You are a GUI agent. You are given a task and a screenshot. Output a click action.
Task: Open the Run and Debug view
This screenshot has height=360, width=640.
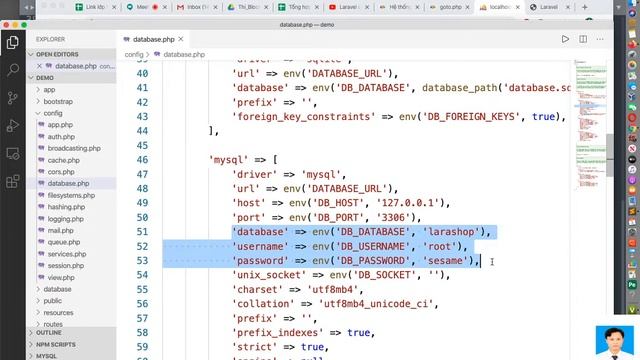coord(13,125)
